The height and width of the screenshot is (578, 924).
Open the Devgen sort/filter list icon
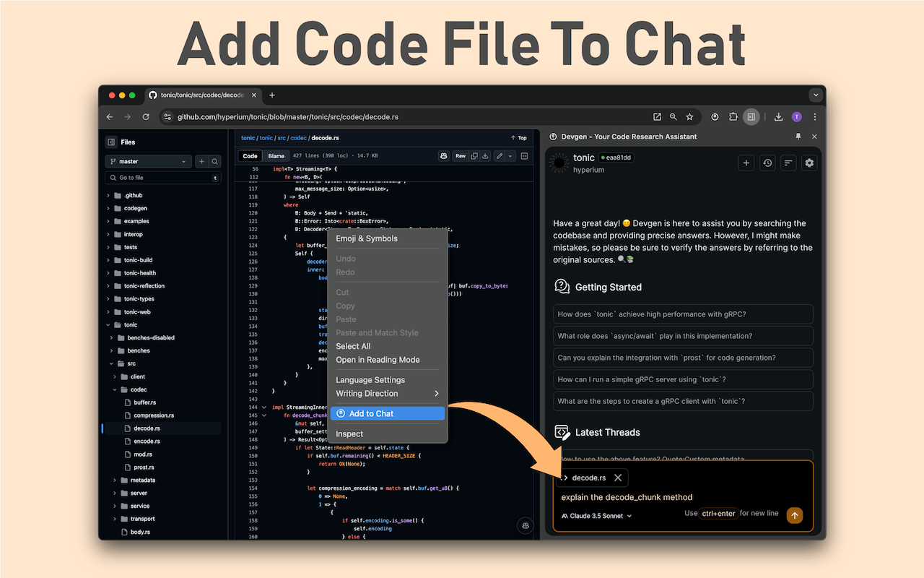coord(788,163)
